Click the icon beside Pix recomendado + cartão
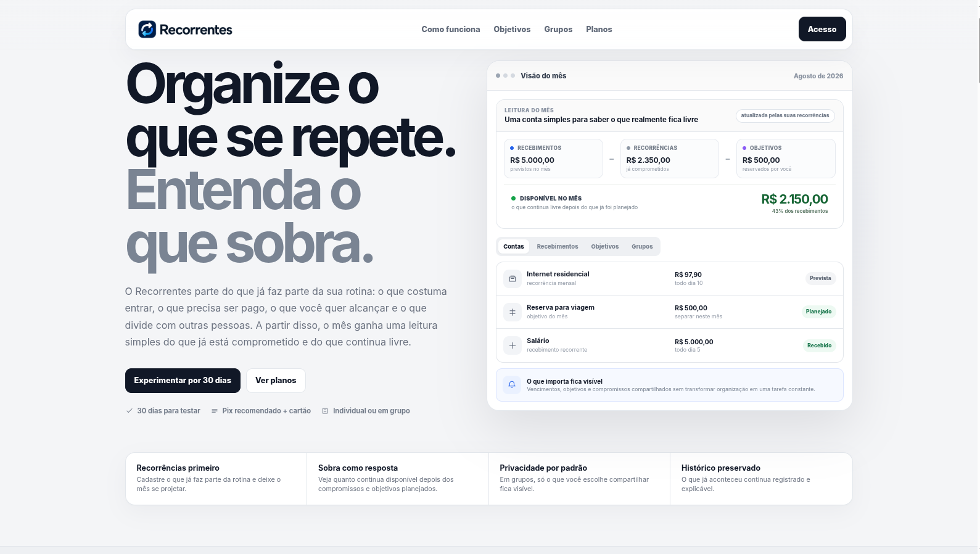Image resolution: width=980 pixels, height=554 pixels. pyautogui.click(x=215, y=411)
